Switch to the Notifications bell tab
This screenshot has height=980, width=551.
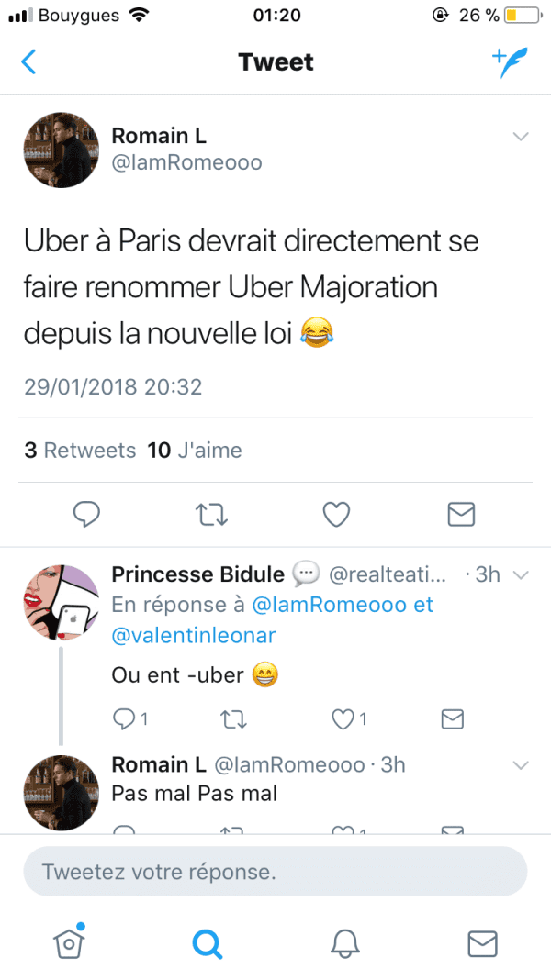point(345,943)
